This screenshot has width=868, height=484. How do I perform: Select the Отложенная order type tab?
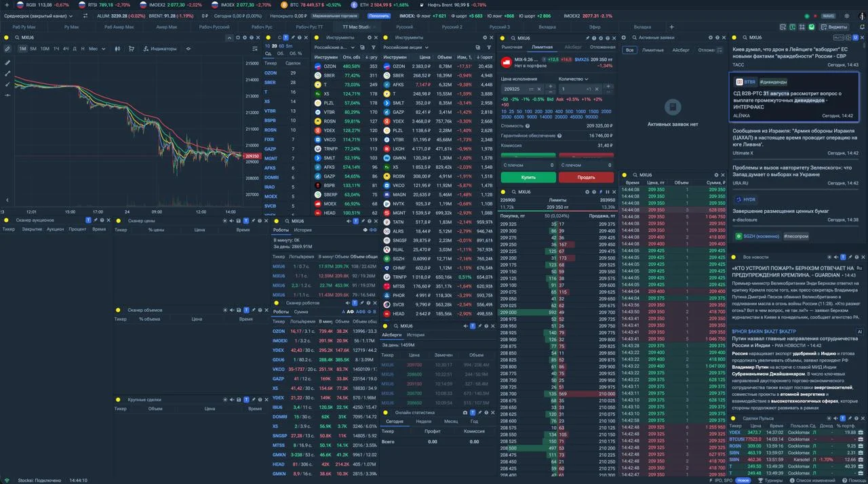pyautogui.click(x=603, y=47)
